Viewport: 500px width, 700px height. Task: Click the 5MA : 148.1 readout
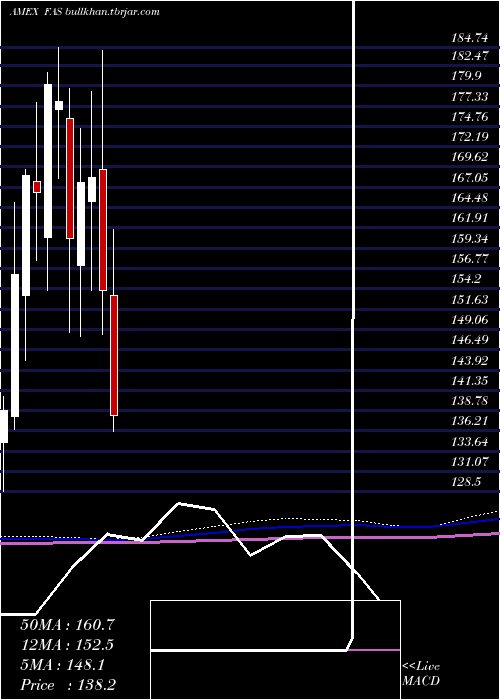tap(62, 665)
